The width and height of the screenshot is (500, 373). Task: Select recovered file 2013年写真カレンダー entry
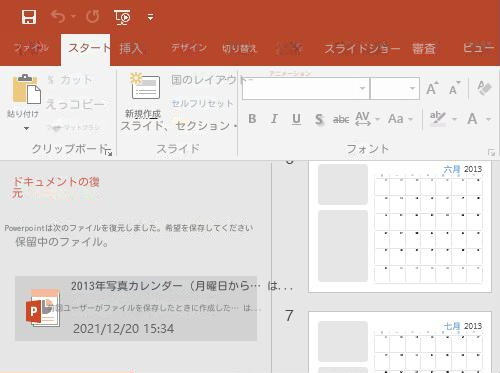point(136,308)
